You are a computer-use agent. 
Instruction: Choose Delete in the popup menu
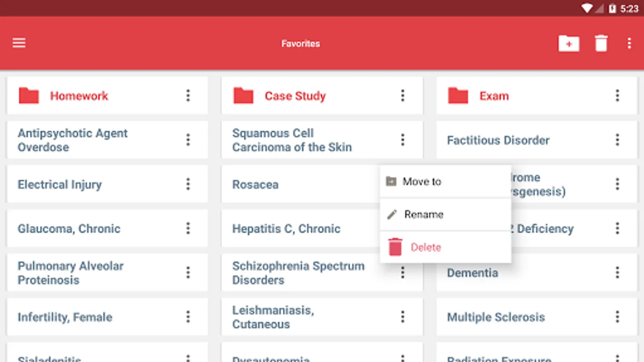(425, 247)
